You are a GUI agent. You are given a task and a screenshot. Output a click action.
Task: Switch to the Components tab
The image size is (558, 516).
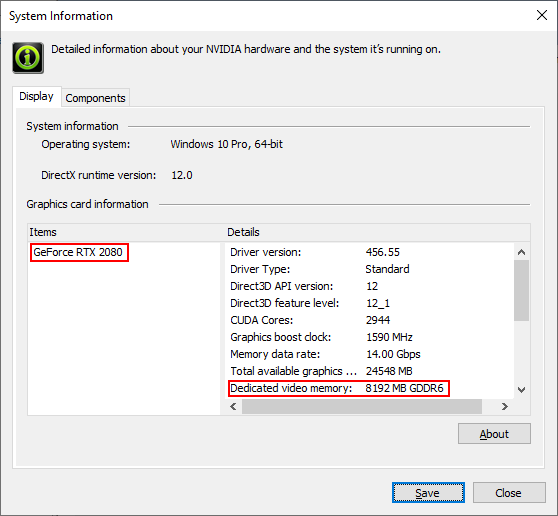(x=95, y=98)
